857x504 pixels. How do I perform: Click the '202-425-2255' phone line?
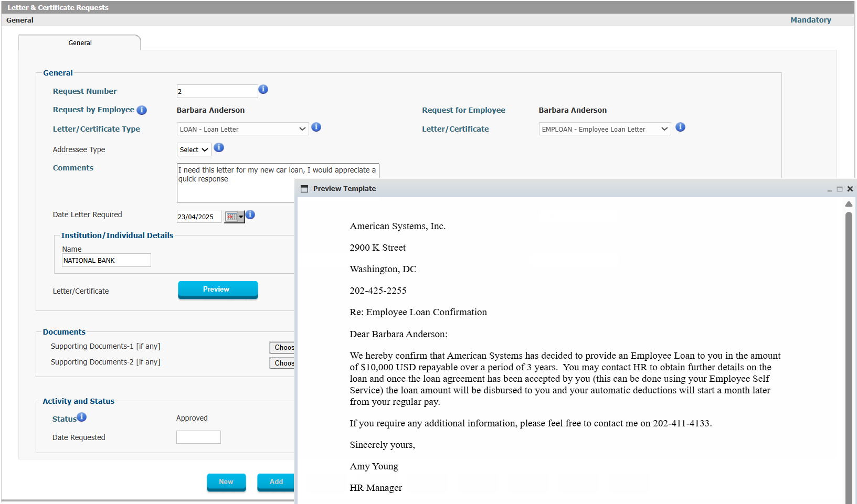coord(378,291)
